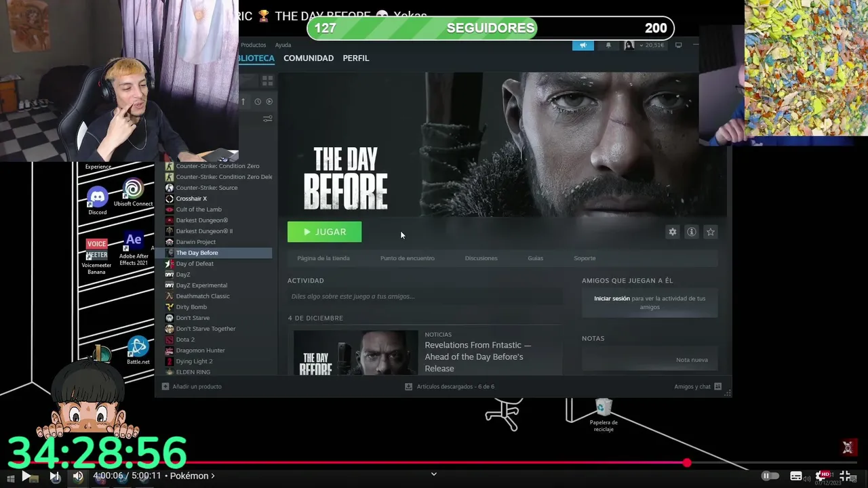Open the Ayuda menu

tap(283, 45)
